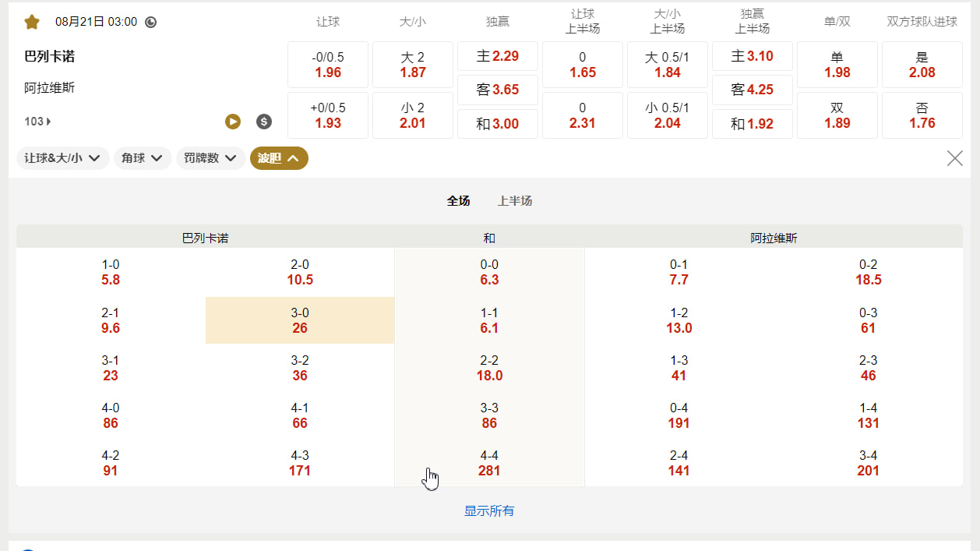980x551 pixels.
Task: Click the clock icon beside 03:00
Action: (x=151, y=22)
